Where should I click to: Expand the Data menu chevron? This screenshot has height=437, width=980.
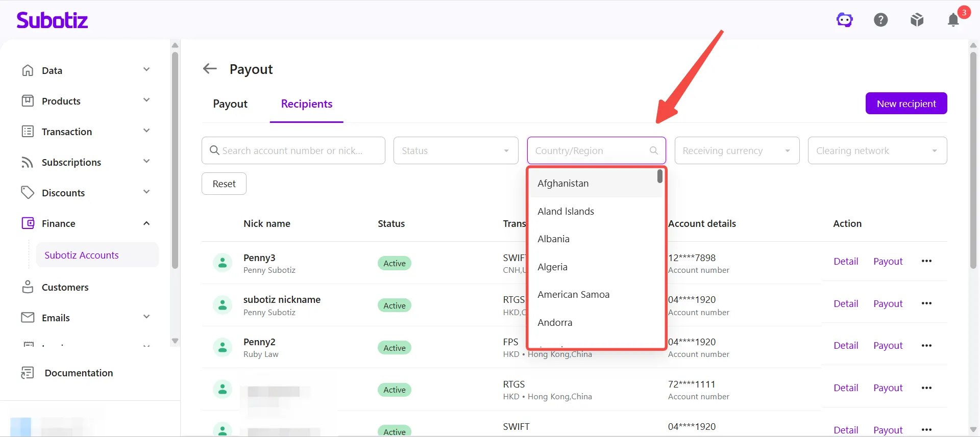pos(146,69)
